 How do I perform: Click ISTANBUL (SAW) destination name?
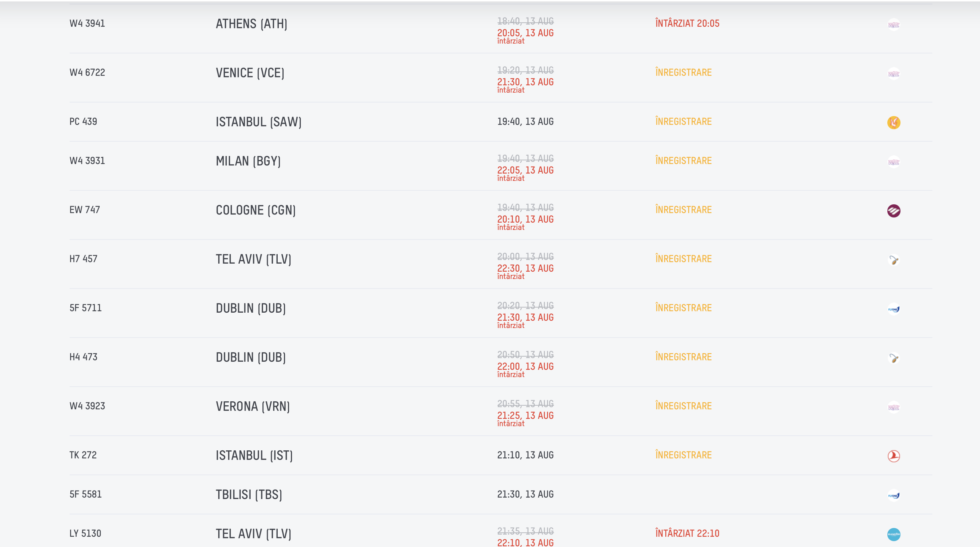pos(259,122)
